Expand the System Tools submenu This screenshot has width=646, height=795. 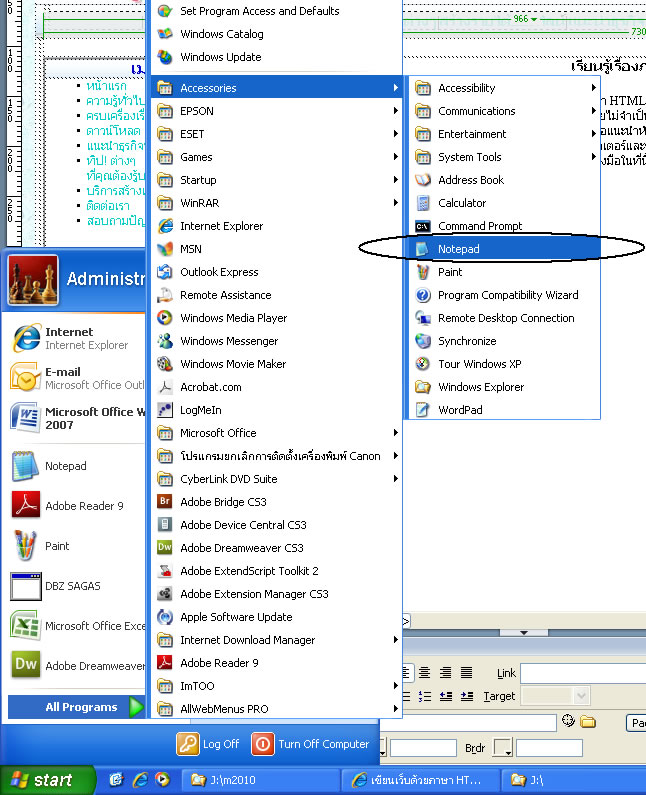point(504,157)
